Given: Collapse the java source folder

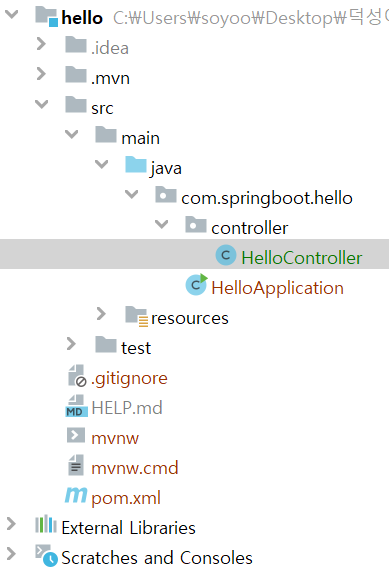Looking at the screenshot, I should (x=101, y=164).
